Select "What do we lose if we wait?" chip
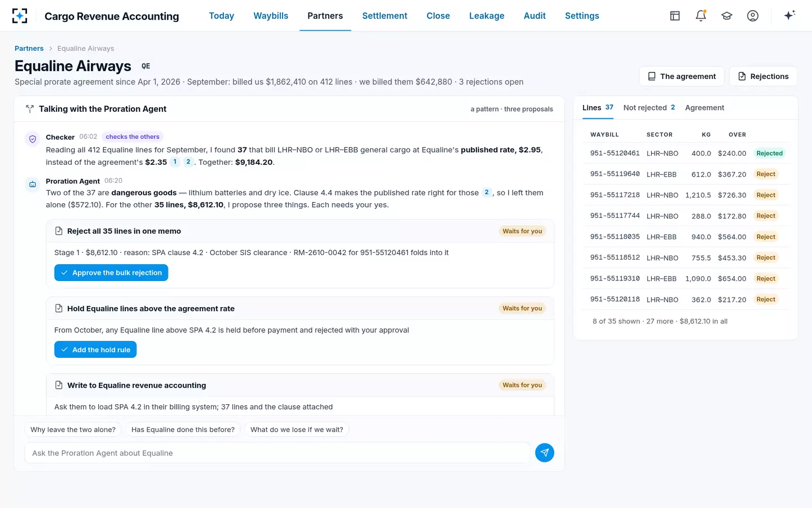 [297, 430]
